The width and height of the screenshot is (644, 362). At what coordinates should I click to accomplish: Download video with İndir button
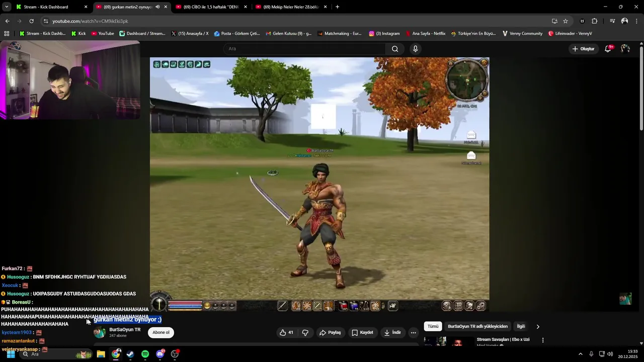tap(392, 332)
